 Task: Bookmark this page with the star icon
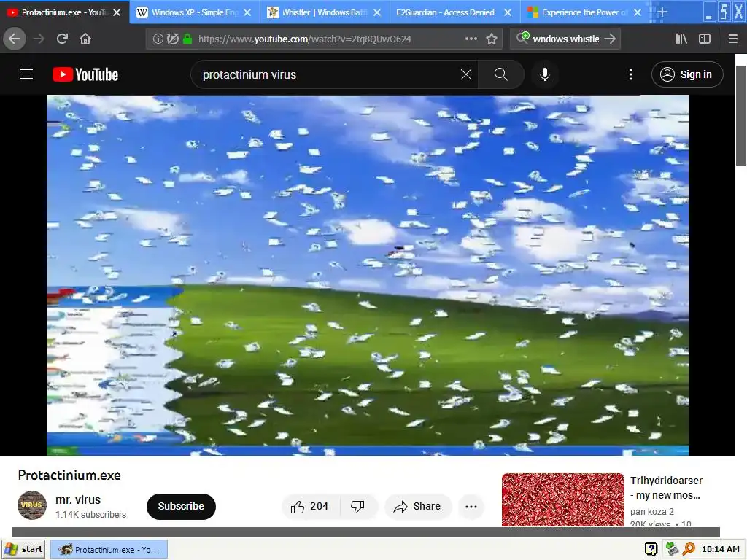[492, 39]
